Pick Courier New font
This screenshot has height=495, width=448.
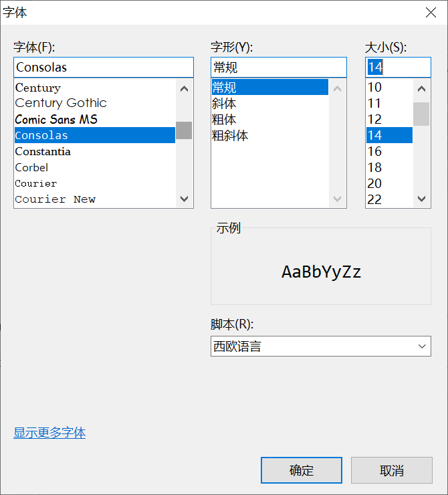[x=55, y=199]
